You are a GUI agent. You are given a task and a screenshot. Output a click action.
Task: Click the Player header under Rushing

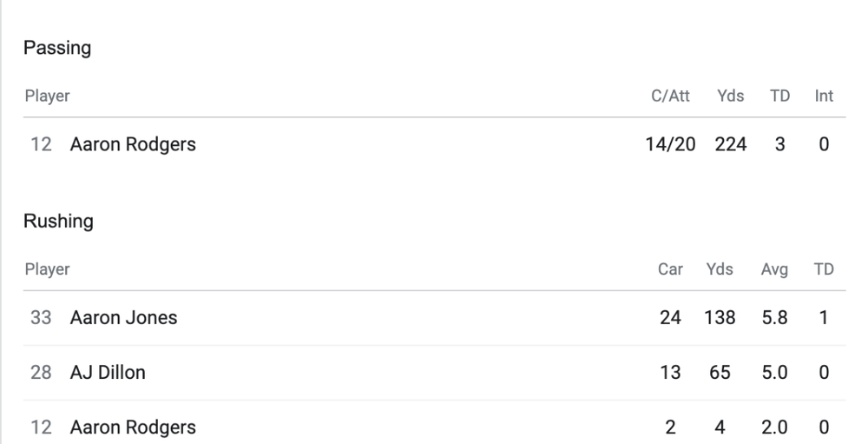(x=47, y=269)
